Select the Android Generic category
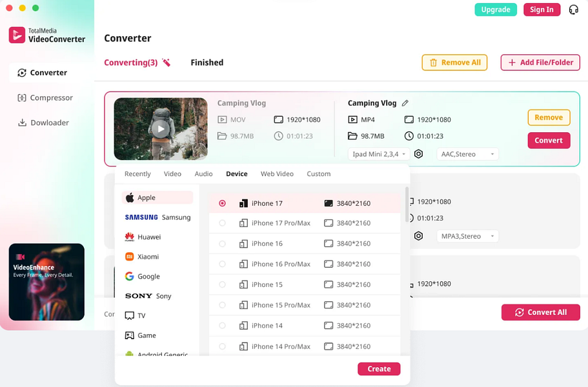The width and height of the screenshot is (588, 387). [157, 353]
